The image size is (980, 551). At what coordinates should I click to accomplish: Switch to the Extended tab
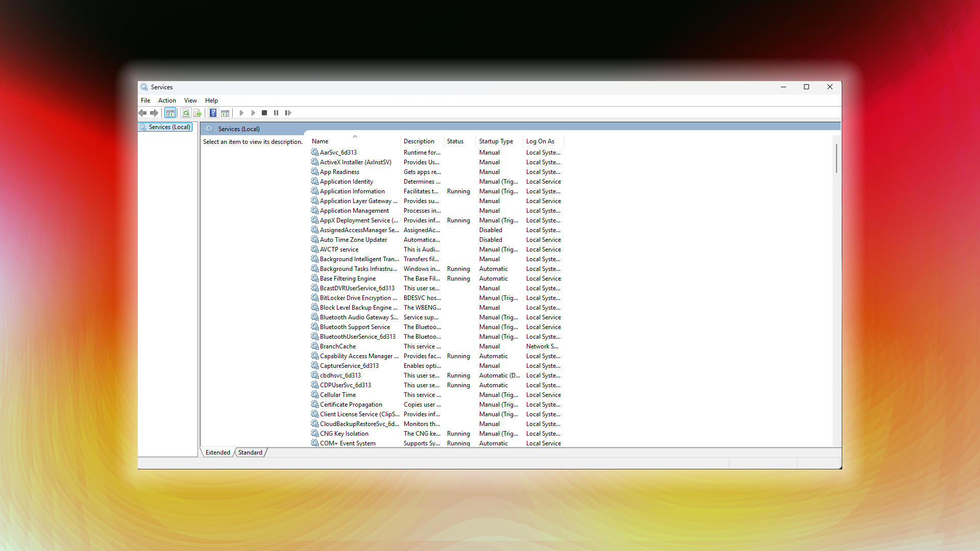pos(218,453)
